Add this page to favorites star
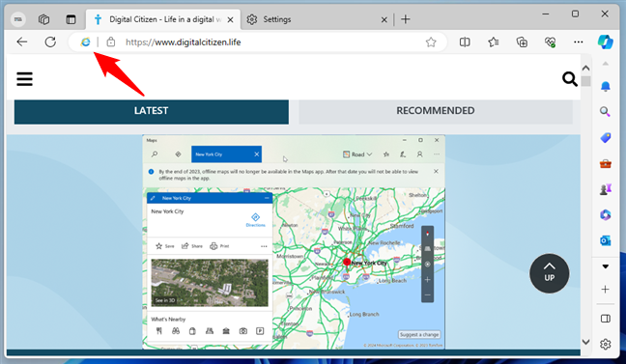The image size is (626, 364). pos(431,42)
